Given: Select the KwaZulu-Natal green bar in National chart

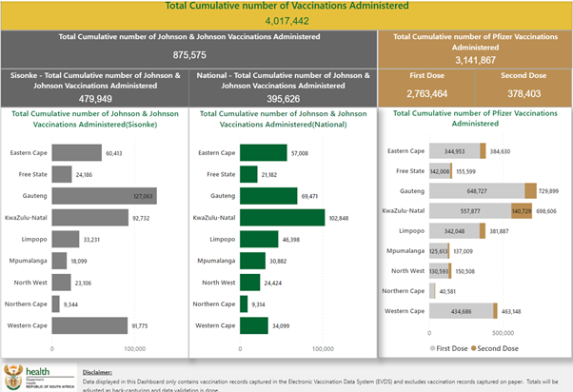Looking at the screenshot, I should point(282,217).
